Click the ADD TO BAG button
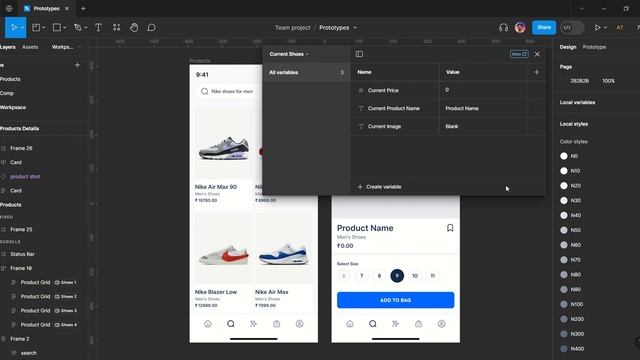The image size is (640, 360). tap(396, 300)
